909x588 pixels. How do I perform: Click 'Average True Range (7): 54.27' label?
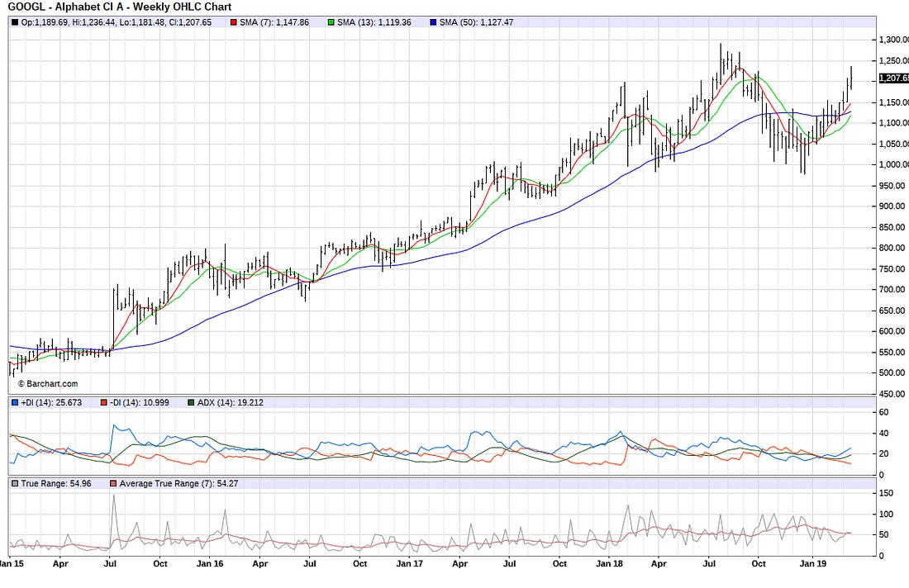(179, 484)
